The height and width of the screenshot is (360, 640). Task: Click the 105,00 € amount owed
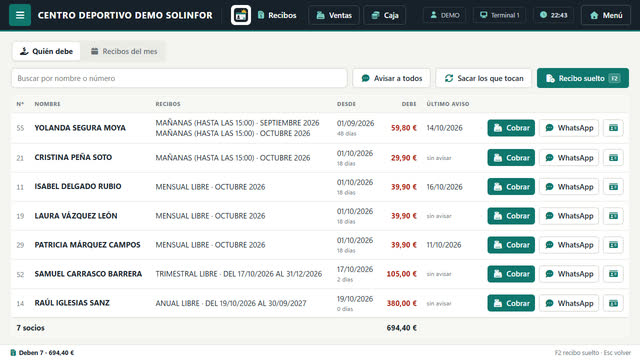point(402,274)
